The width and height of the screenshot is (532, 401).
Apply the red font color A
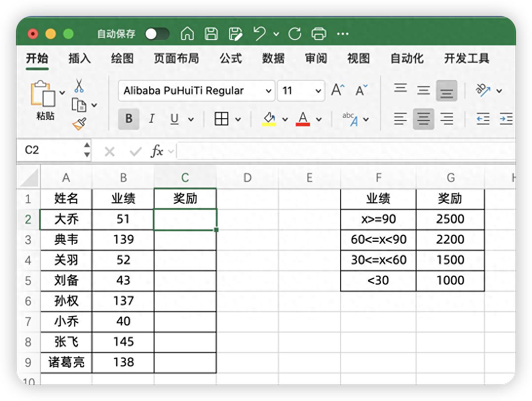[303, 119]
